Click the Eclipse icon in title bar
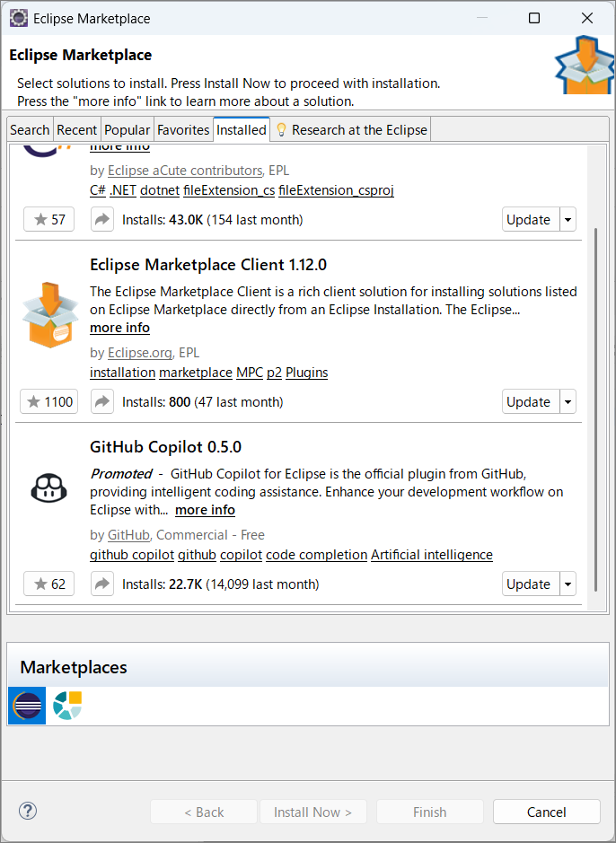The image size is (616, 843). coord(19,18)
